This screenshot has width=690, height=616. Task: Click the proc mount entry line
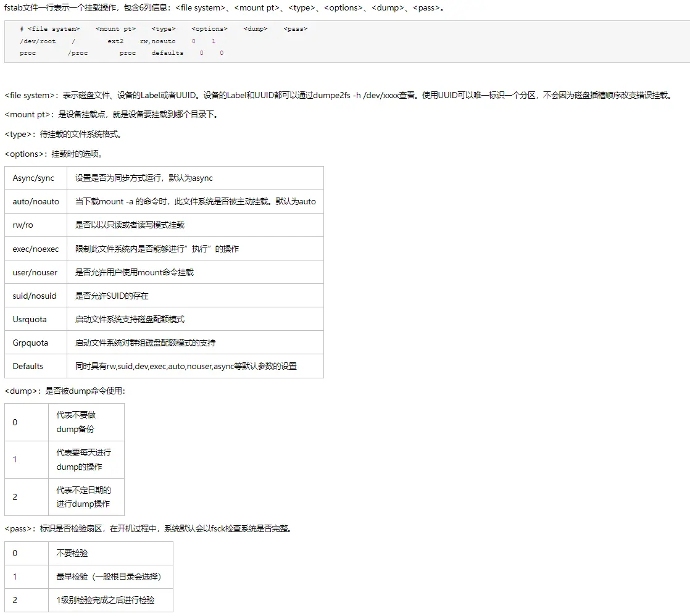click(29, 53)
